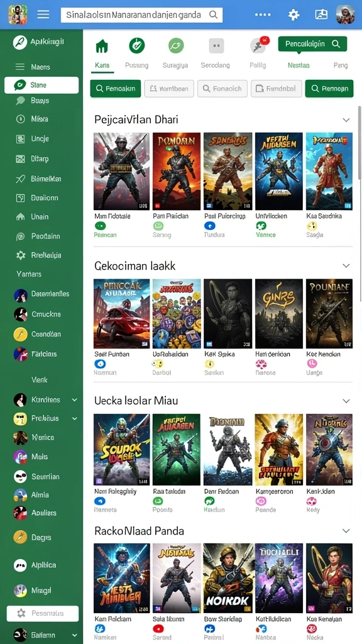This screenshot has height=644, width=362.
Task: Open the Nestian tab
Action: click(299, 65)
